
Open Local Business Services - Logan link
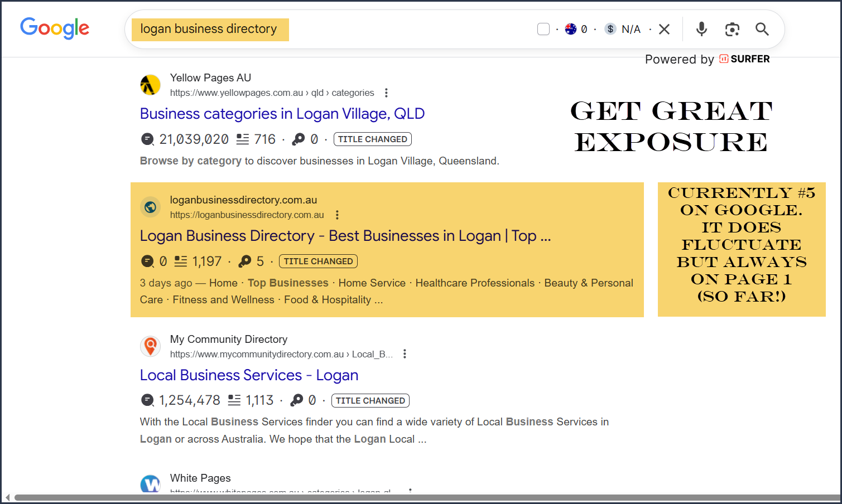[249, 375]
